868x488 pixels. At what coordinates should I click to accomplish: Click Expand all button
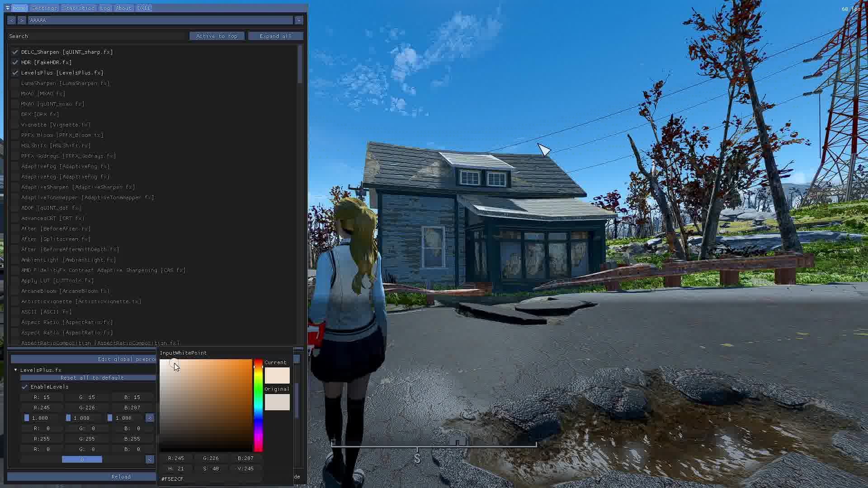point(275,36)
